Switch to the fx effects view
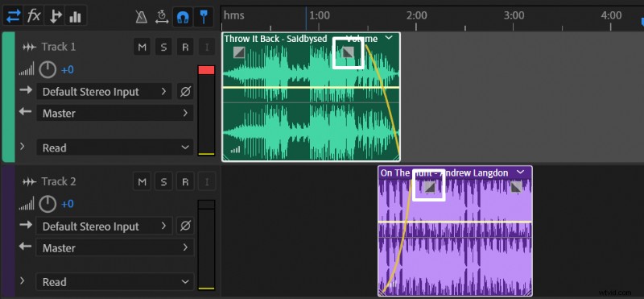 click(34, 16)
